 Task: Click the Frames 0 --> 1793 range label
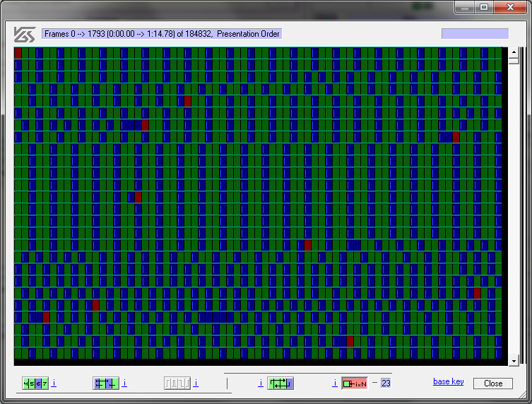click(162, 34)
